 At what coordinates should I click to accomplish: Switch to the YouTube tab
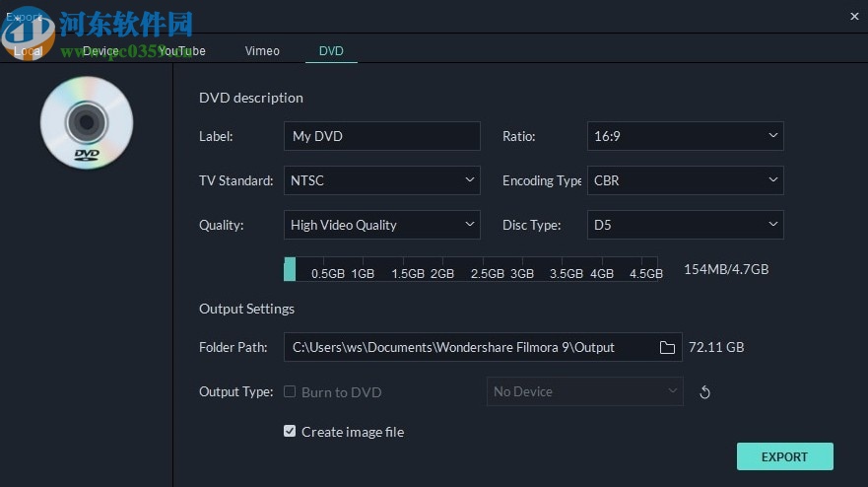click(x=182, y=50)
